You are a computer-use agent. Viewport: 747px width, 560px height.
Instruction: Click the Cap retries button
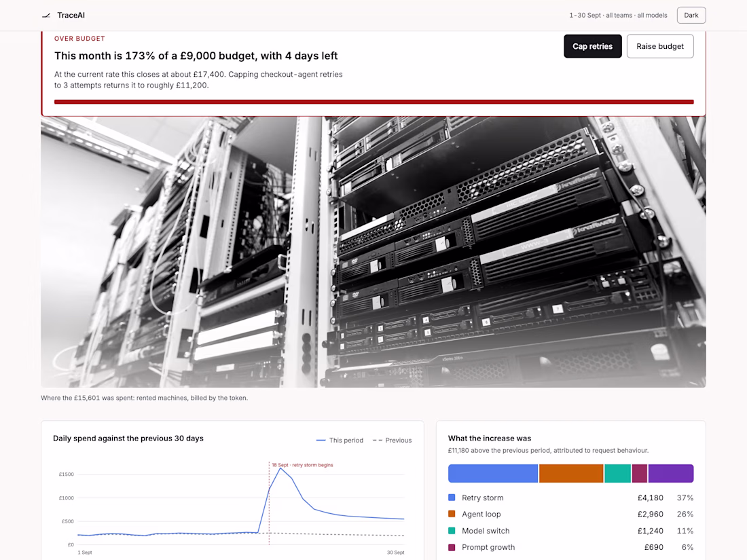(x=593, y=46)
